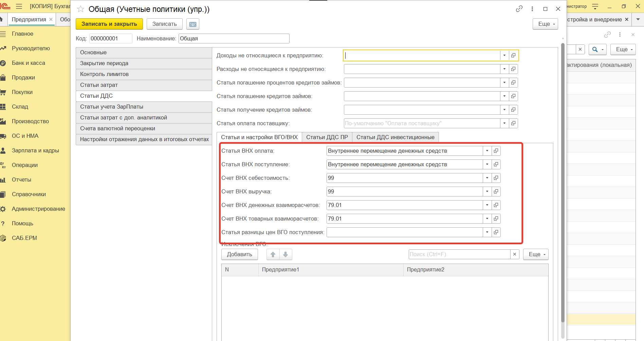Click the reports icon next to Записать
Image resolution: width=644 pixels, height=341 pixels.
tap(193, 24)
